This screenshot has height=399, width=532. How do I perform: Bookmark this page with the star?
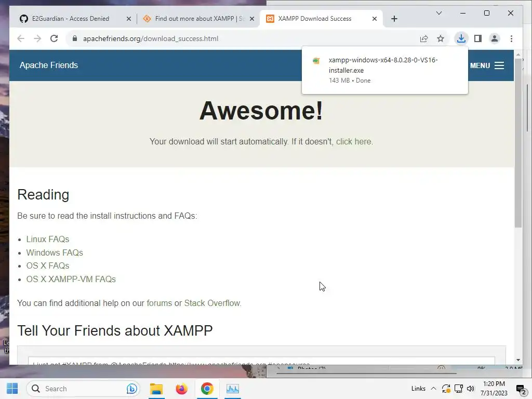click(441, 38)
